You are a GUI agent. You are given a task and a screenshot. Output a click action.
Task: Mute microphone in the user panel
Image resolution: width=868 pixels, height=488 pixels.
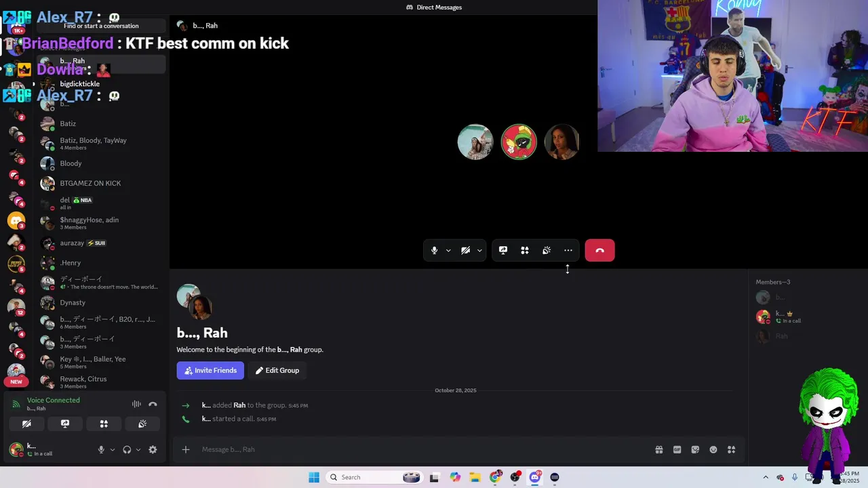tap(101, 449)
